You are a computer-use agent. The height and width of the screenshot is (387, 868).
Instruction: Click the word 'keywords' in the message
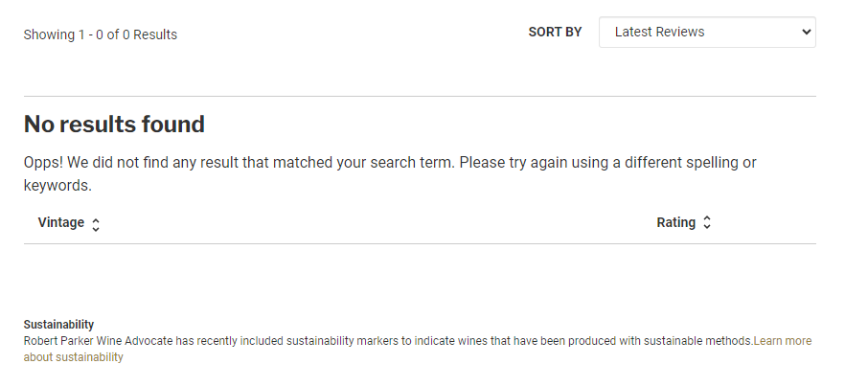(x=56, y=185)
